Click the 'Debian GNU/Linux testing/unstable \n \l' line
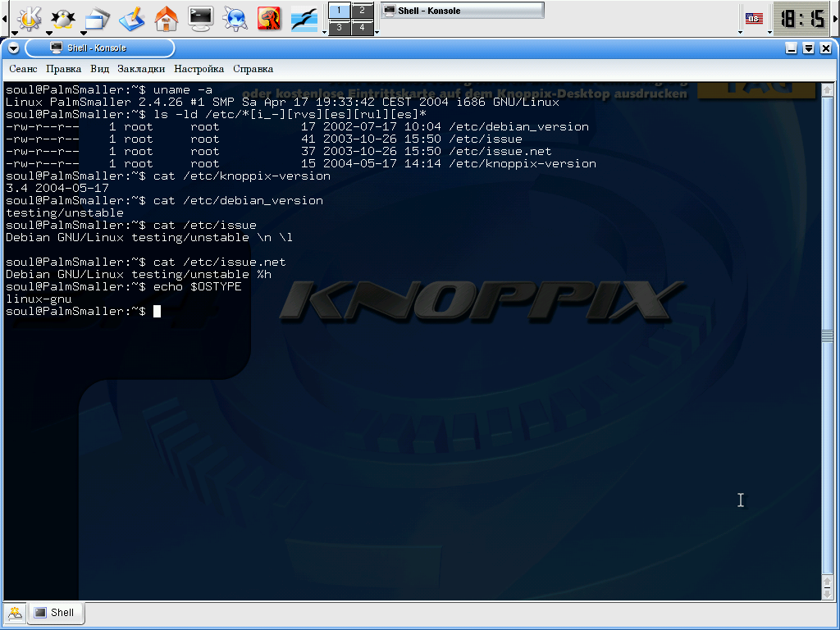The width and height of the screenshot is (840, 630). point(149,238)
